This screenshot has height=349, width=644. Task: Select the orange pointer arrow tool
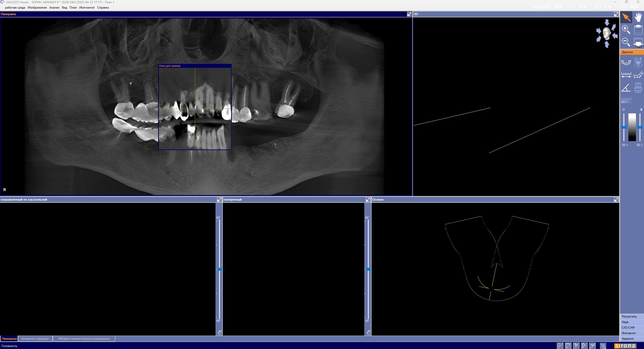click(x=626, y=17)
